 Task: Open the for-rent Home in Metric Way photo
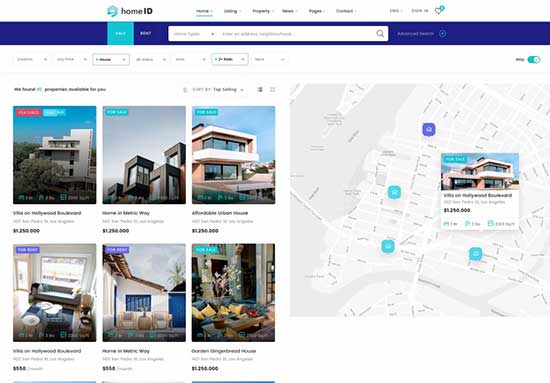point(144,293)
